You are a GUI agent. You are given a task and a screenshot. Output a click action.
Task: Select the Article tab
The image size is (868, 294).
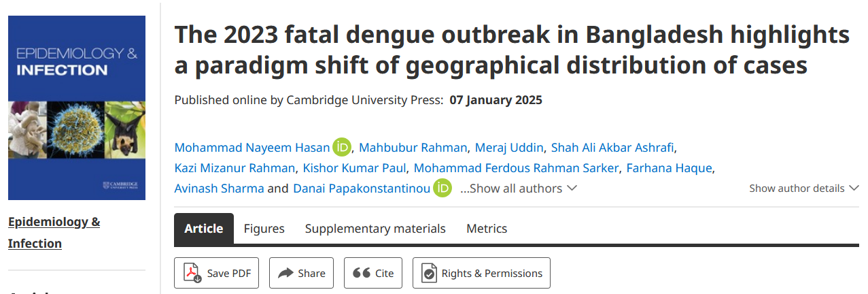tap(204, 229)
